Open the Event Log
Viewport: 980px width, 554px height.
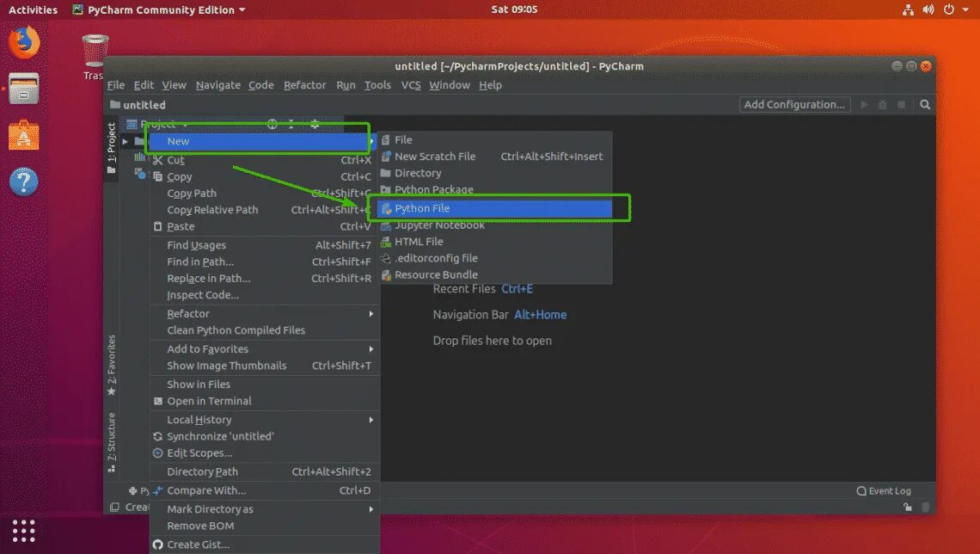pyautogui.click(x=884, y=491)
